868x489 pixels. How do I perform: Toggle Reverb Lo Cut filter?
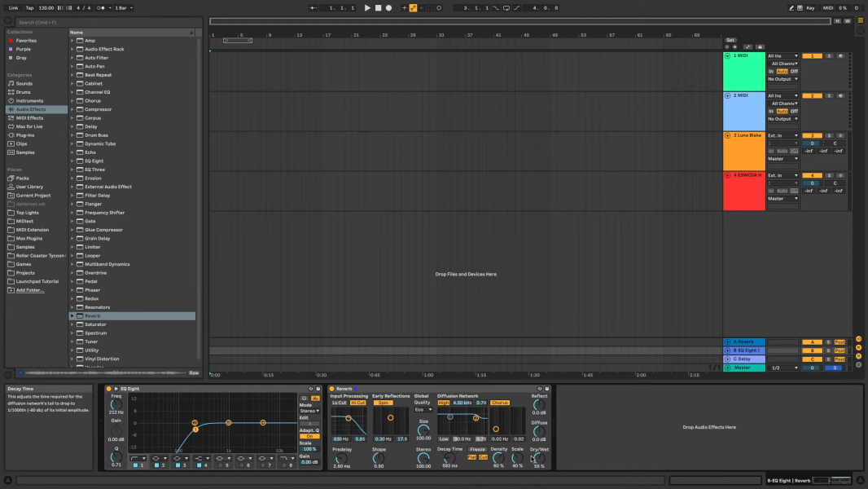tap(340, 403)
